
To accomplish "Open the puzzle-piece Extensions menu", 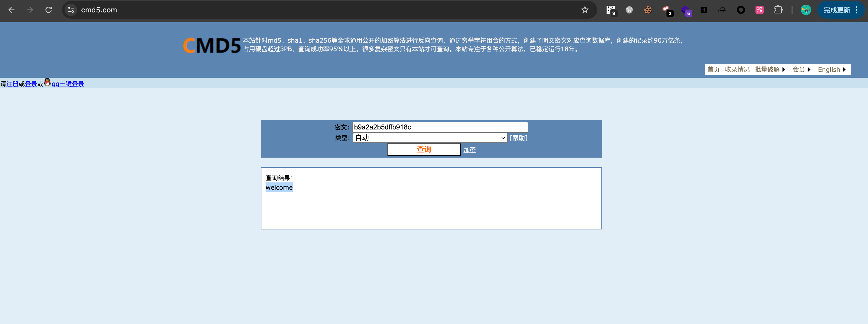I will coord(778,10).
